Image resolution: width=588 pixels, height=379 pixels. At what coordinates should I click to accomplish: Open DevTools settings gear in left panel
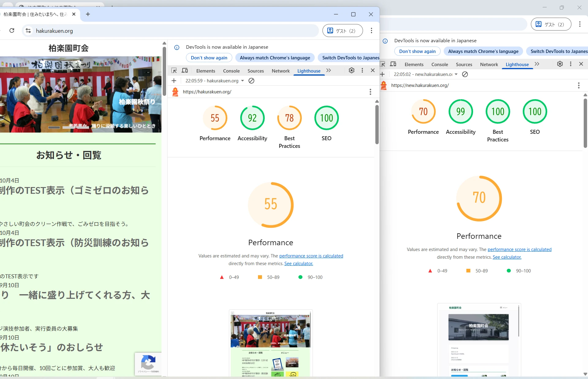(351, 70)
